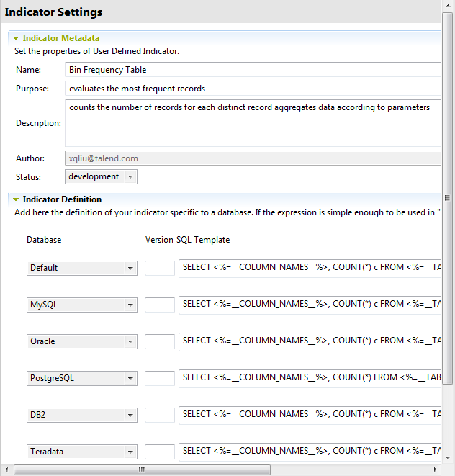This screenshot has width=455, height=476.
Task: Click the vertical scrollbar down arrow
Action: (448, 458)
